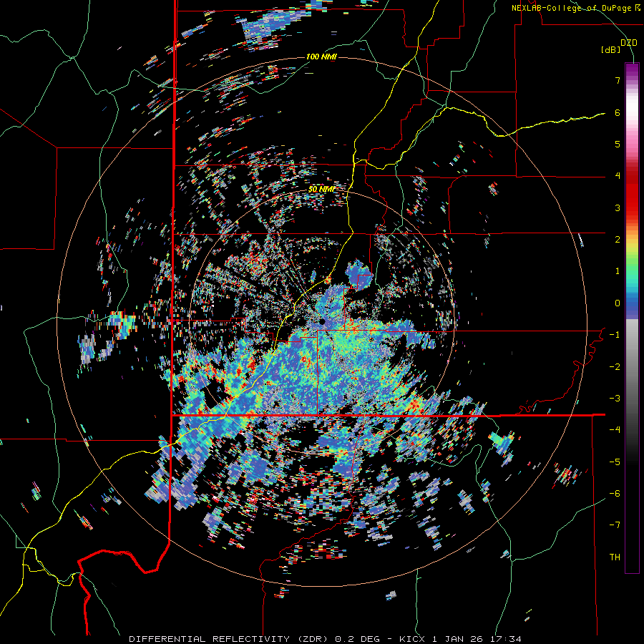This screenshot has height=644, width=644.
Task: Select the -3 value on the color scale
Action: pyautogui.click(x=615, y=399)
